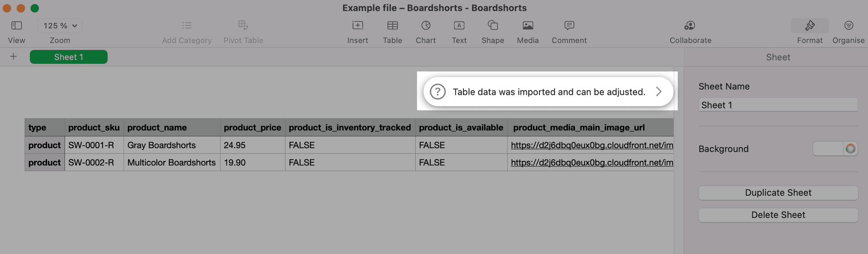Select the Sheet 1 tab
The height and width of the screenshot is (254, 868).
(x=69, y=57)
